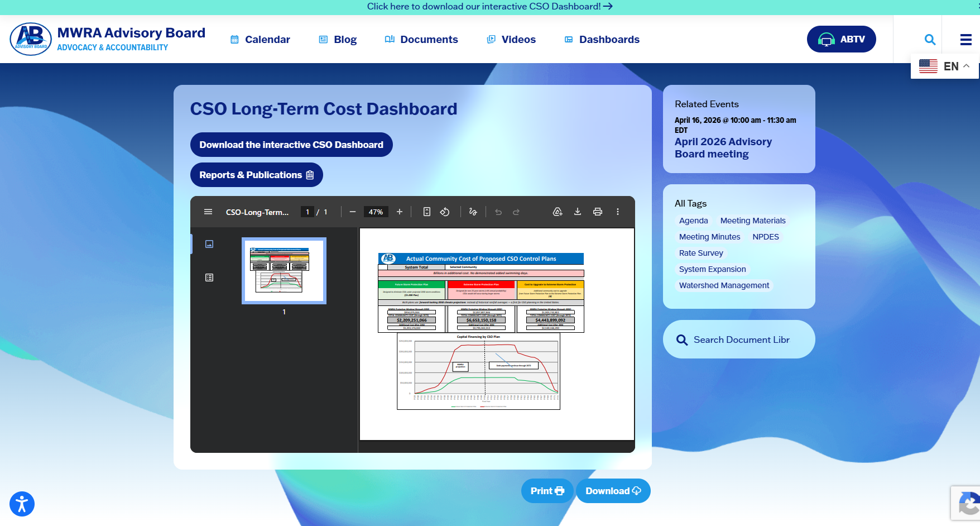Image resolution: width=980 pixels, height=526 pixels.
Task: Open Reports & Publications button
Action: click(257, 175)
